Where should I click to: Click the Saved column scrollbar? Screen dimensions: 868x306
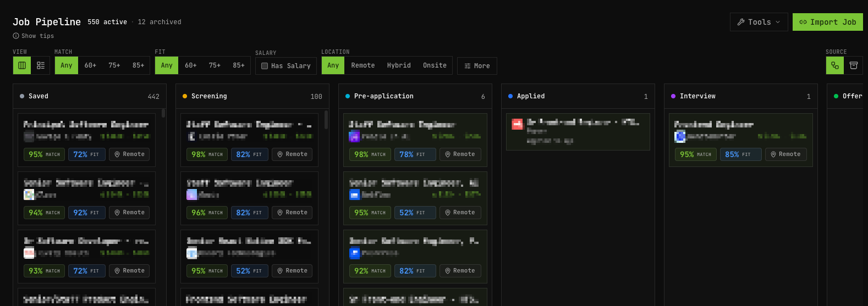pyautogui.click(x=163, y=113)
